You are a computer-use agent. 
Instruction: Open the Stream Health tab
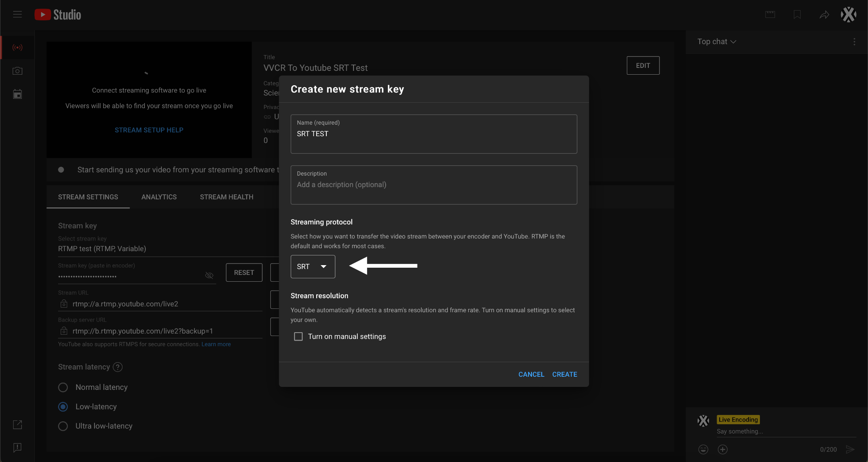tap(226, 196)
